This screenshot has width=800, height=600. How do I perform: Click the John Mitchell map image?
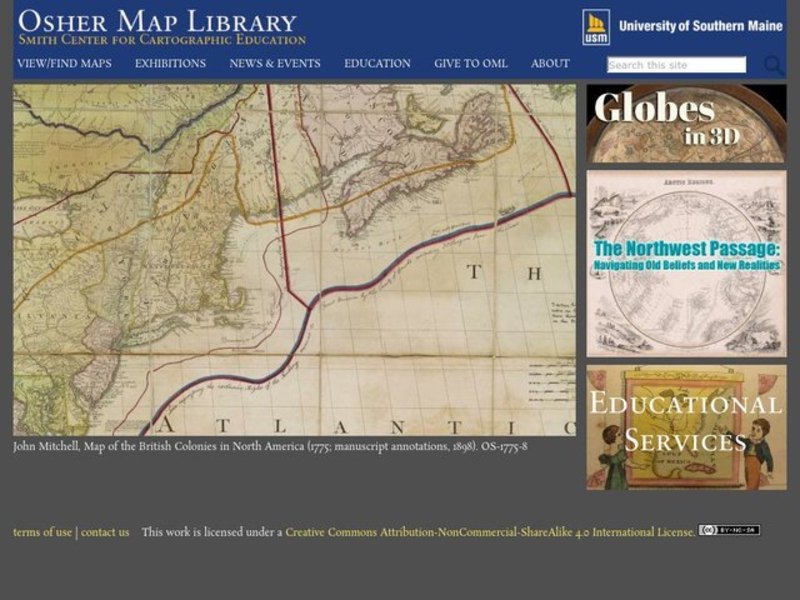[x=294, y=260]
